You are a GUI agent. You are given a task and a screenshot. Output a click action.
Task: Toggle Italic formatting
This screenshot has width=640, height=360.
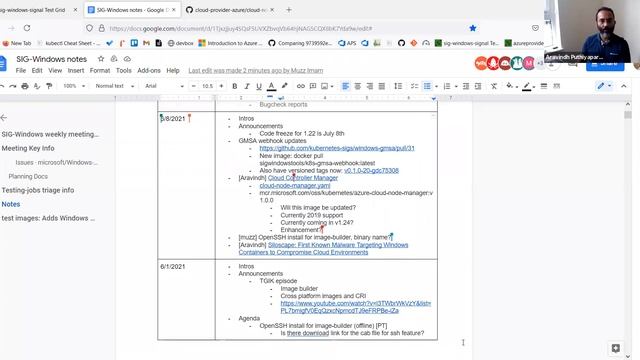point(247,86)
